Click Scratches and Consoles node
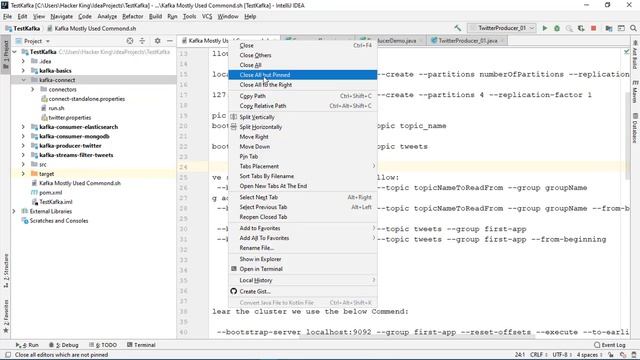This screenshot has width=640, height=360. [58, 221]
